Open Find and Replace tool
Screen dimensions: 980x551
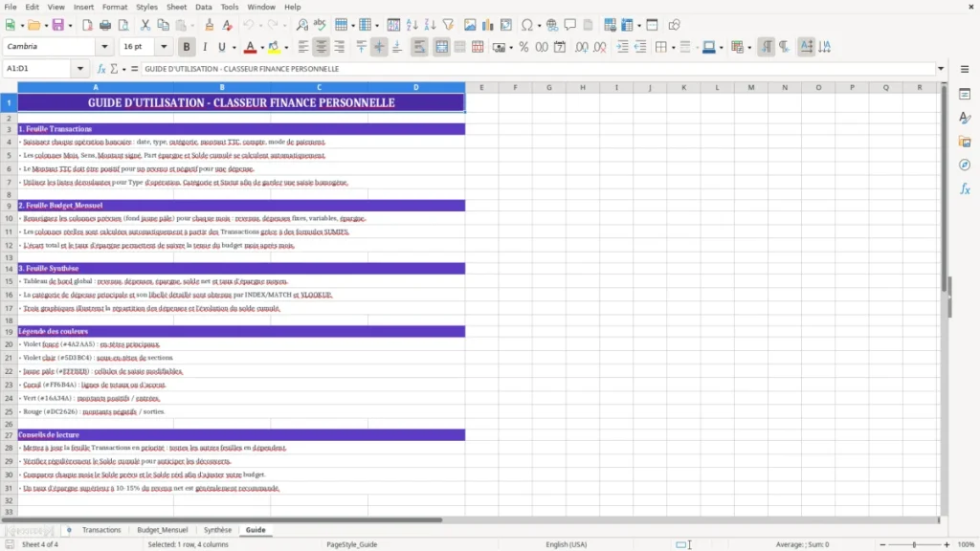point(301,25)
